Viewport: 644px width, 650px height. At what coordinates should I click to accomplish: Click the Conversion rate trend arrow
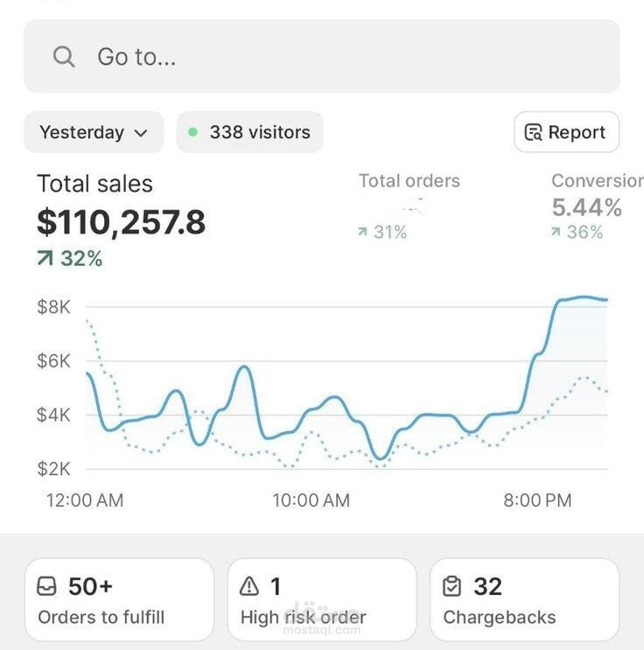coord(556,233)
